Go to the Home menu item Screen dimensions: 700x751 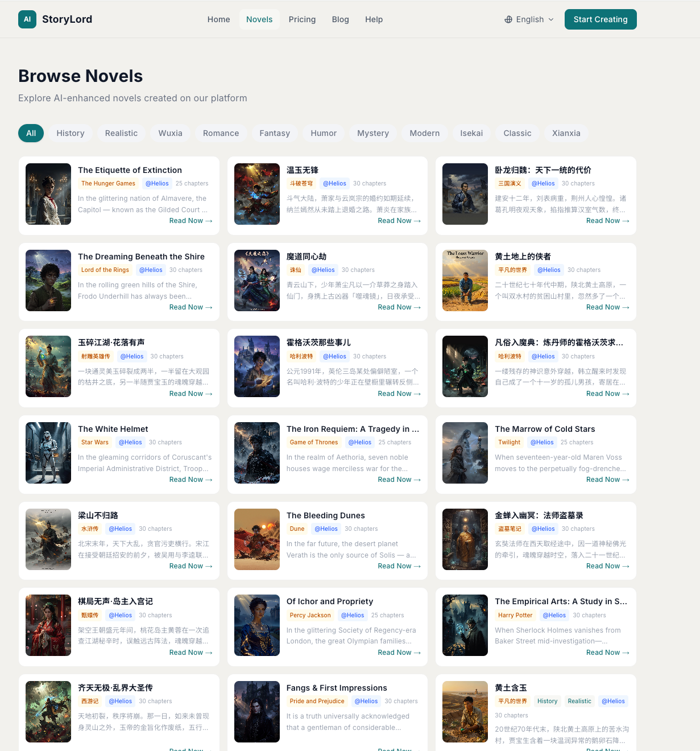tap(219, 19)
